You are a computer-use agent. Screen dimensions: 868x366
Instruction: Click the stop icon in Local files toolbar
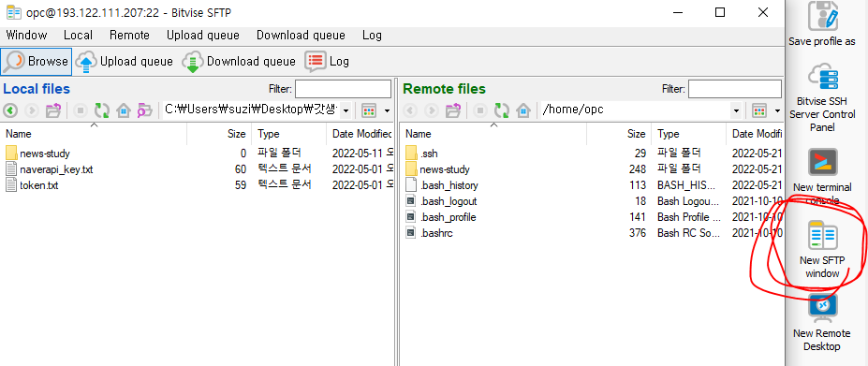[x=81, y=110]
